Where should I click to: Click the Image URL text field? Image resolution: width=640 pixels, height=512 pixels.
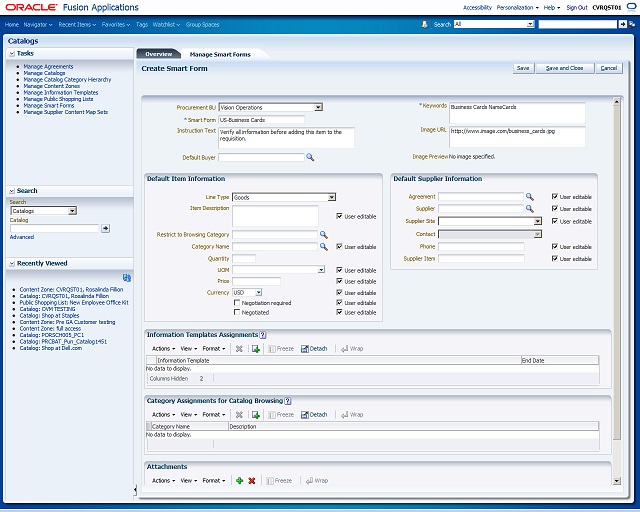[517, 136]
